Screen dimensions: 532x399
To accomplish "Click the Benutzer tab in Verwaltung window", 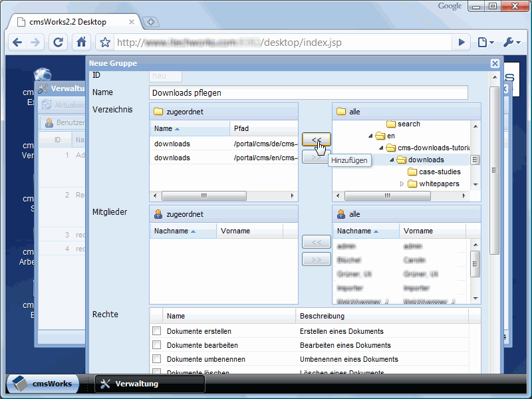I will pos(63,122).
